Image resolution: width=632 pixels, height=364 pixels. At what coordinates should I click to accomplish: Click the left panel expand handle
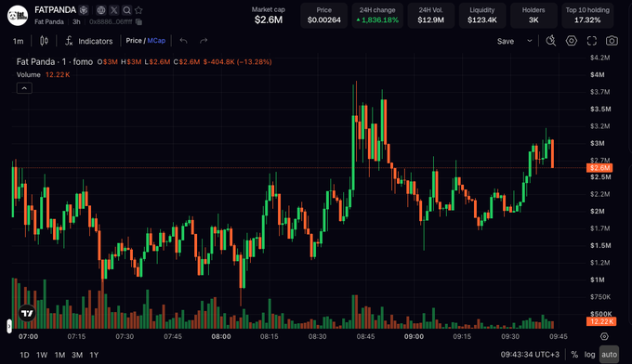point(9,326)
